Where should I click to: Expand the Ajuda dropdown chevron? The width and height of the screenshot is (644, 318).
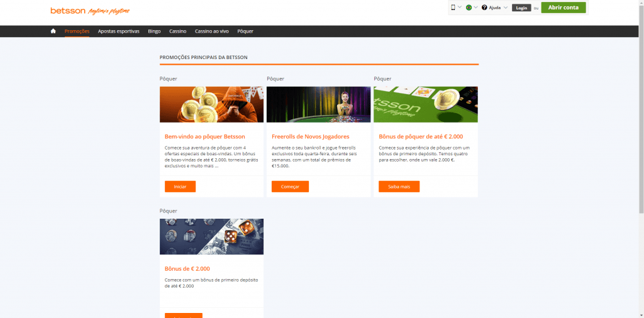point(506,8)
